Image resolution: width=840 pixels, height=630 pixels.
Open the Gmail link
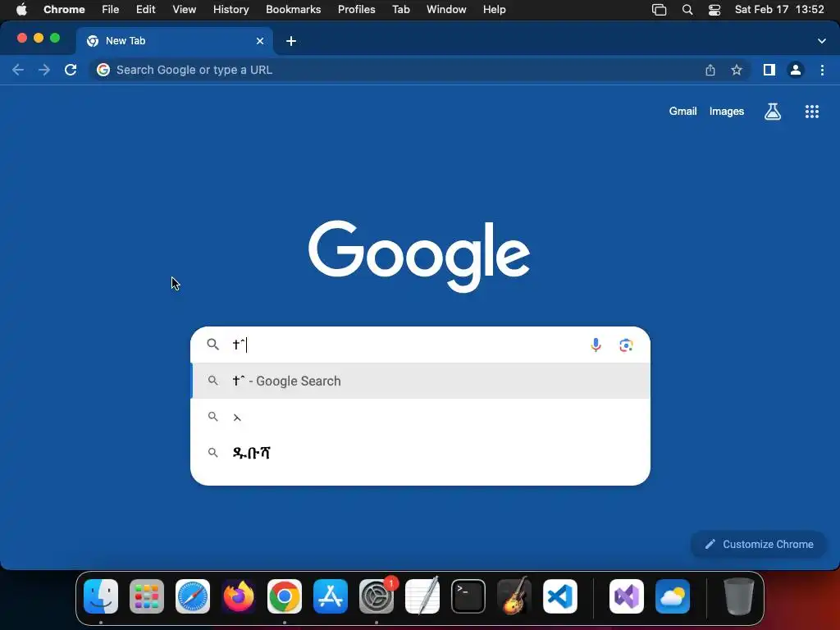pyautogui.click(x=682, y=112)
